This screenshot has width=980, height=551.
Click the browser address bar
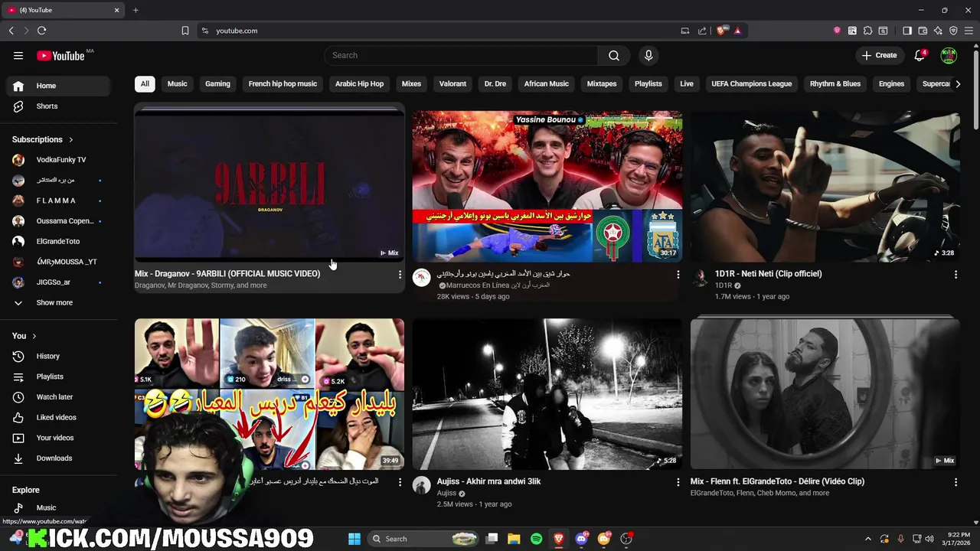444,31
